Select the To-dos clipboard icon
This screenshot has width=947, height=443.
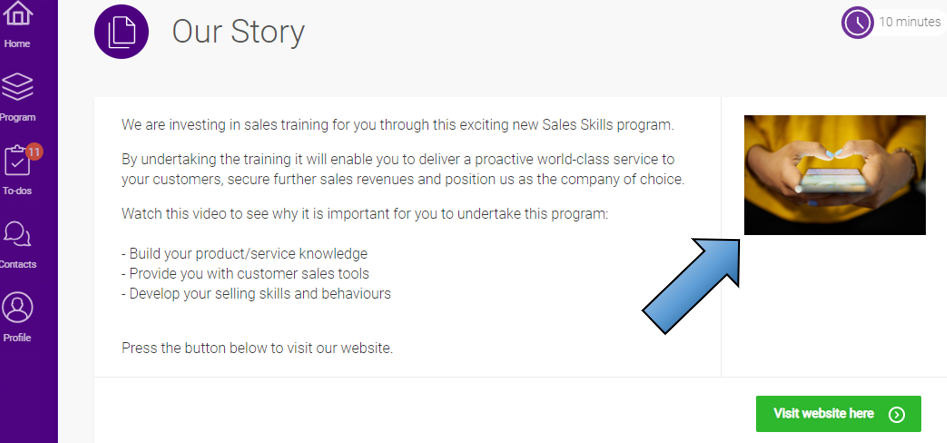18,162
